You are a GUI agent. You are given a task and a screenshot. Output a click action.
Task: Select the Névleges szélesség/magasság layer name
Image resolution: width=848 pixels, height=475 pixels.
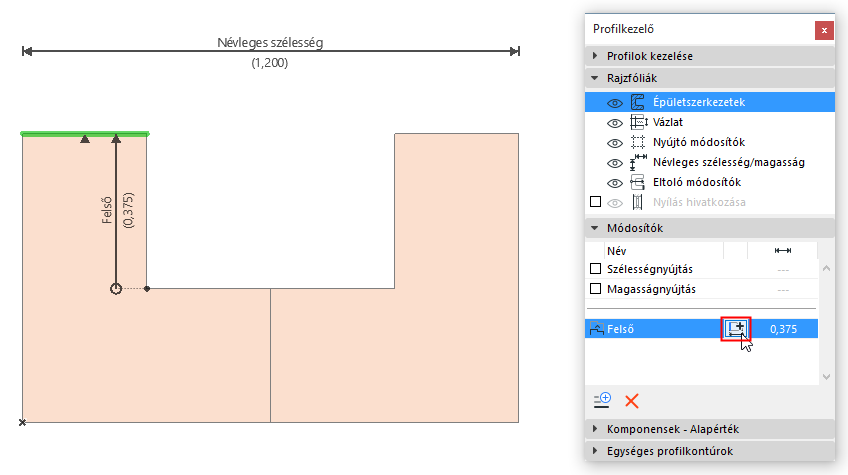728,162
